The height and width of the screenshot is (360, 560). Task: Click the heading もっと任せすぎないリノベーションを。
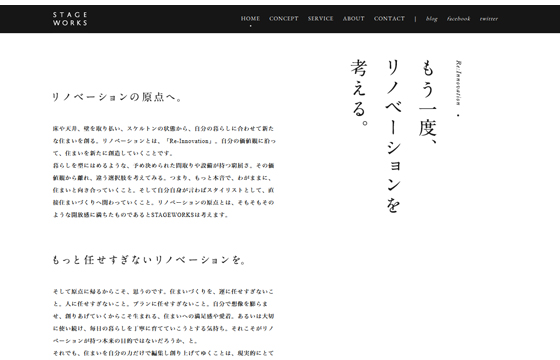pyautogui.click(x=149, y=260)
